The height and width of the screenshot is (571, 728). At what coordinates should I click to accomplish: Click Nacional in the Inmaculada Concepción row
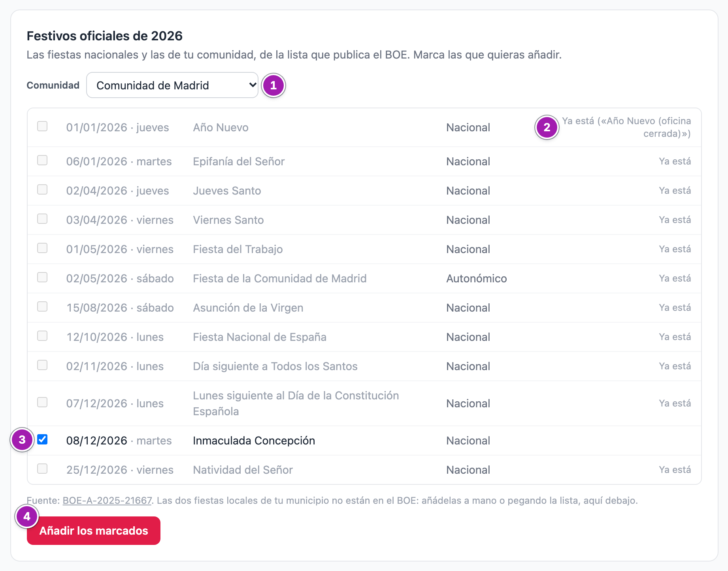click(x=468, y=441)
